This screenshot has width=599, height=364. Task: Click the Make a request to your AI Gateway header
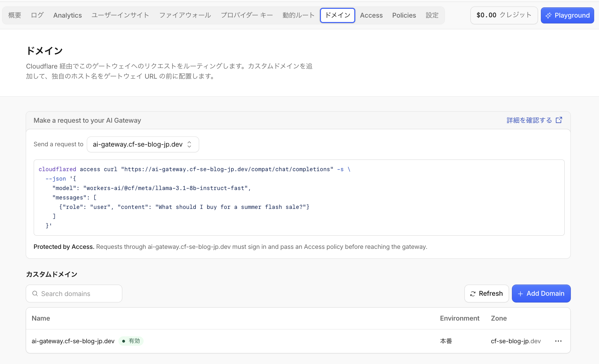pyautogui.click(x=87, y=120)
